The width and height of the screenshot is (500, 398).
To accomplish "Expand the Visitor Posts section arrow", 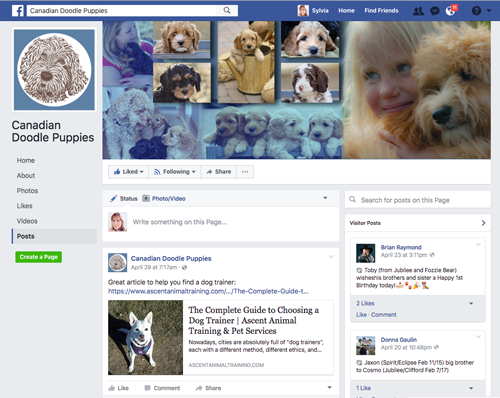I will click(x=483, y=223).
